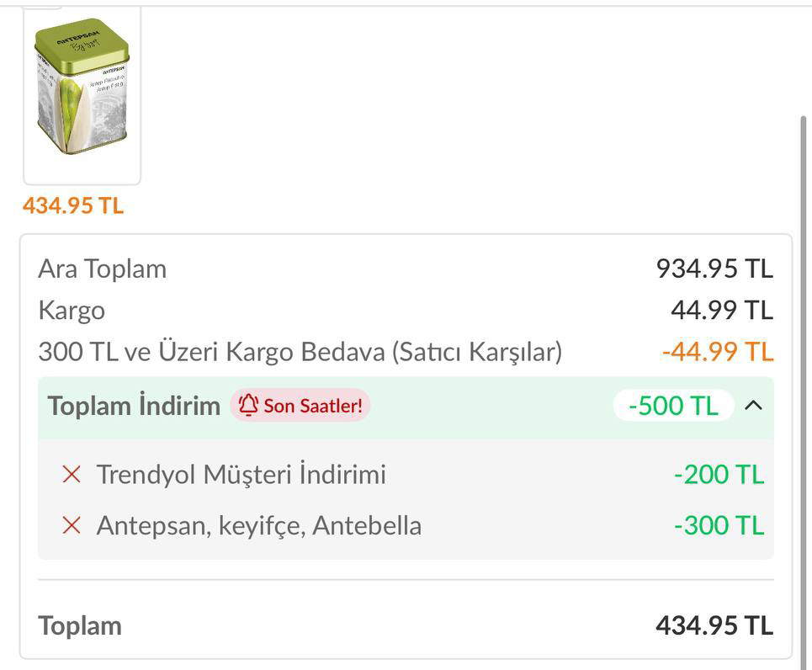
Task: Click the -200 TL discount amount
Action: (719, 474)
